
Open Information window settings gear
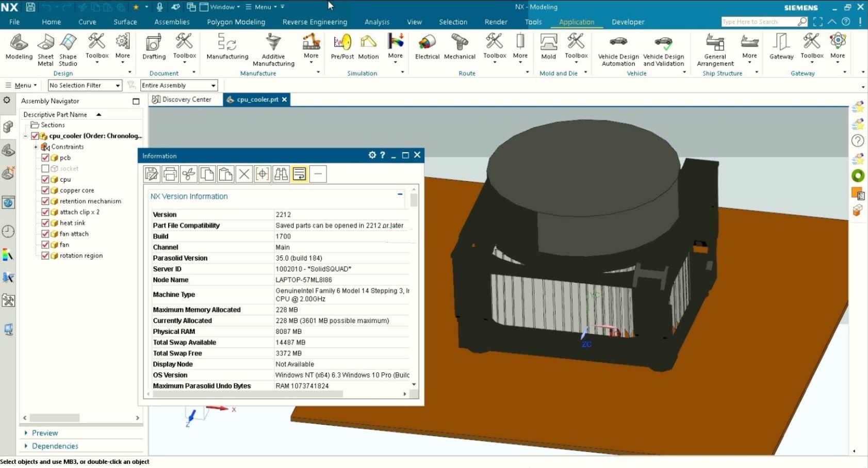(372, 155)
